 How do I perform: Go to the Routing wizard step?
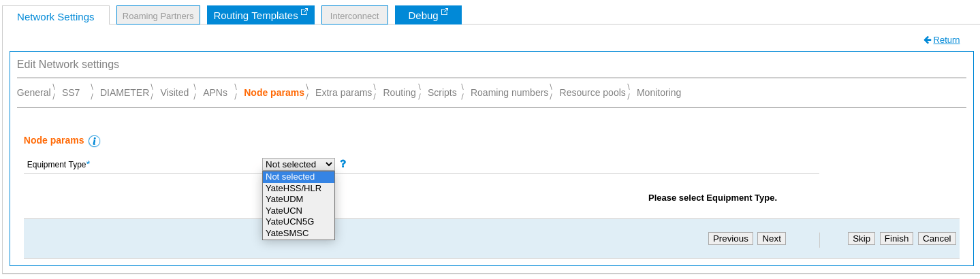(399, 93)
